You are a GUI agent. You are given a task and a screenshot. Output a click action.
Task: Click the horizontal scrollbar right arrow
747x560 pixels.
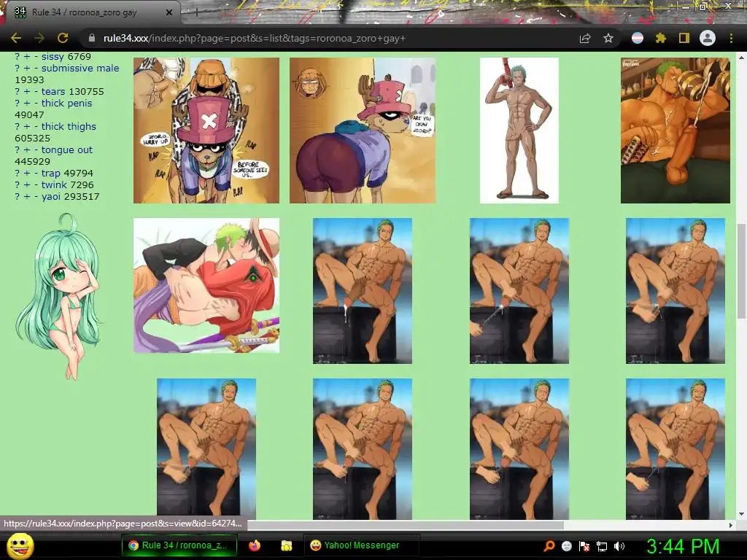click(731, 525)
